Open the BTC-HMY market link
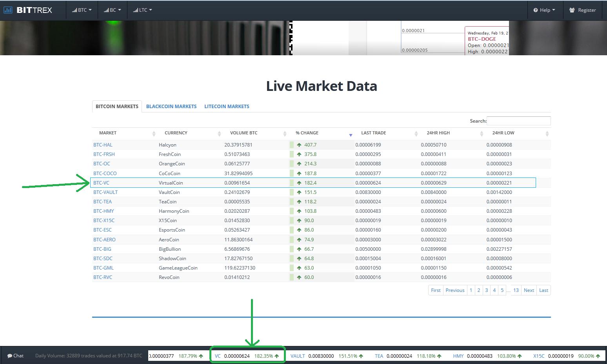607x364 pixels. pos(104,211)
